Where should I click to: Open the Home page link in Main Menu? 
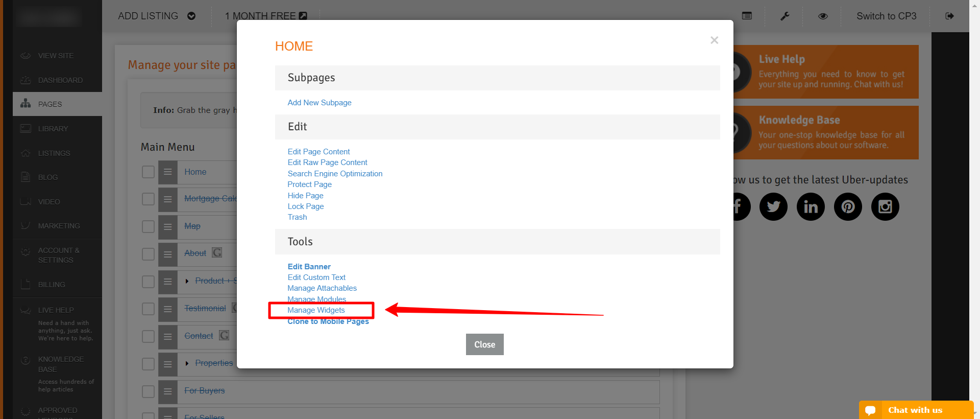click(195, 172)
